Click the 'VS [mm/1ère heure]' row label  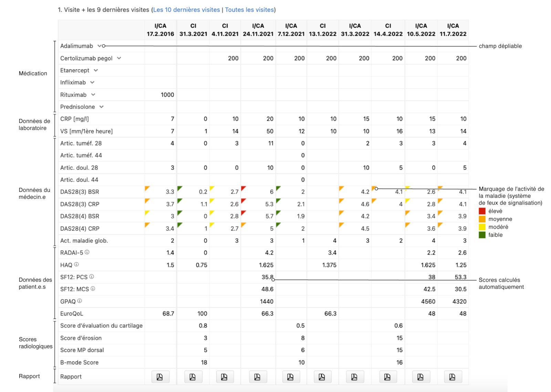[86, 131]
